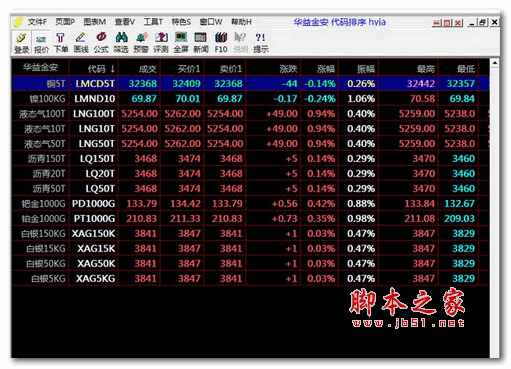Click the 登录 login toolbar icon
This screenshot has width=511, height=369.
[22, 43]
